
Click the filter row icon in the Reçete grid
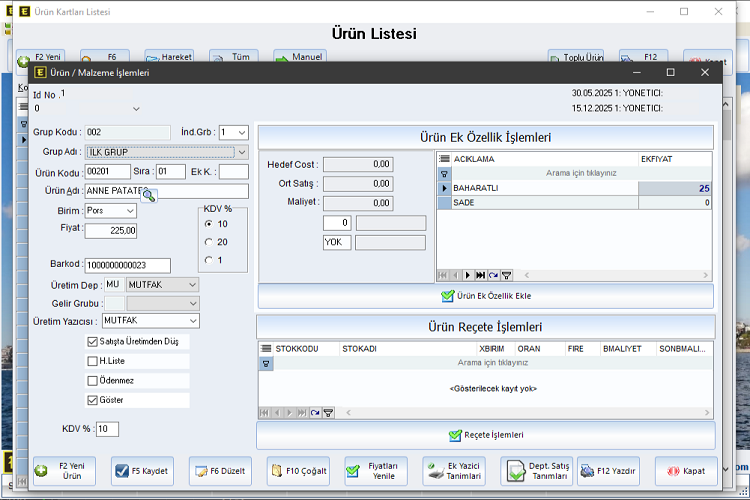[266, 364]
